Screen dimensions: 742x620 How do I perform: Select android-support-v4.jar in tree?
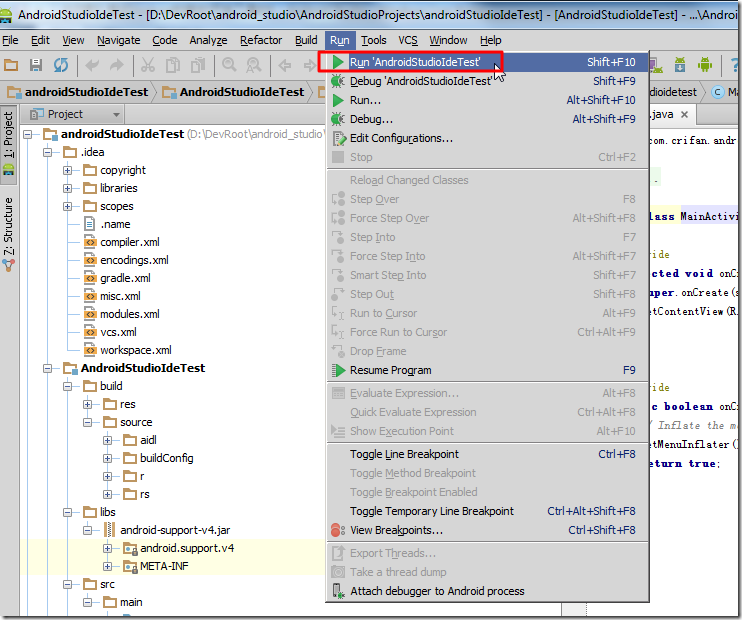[175, 530]
